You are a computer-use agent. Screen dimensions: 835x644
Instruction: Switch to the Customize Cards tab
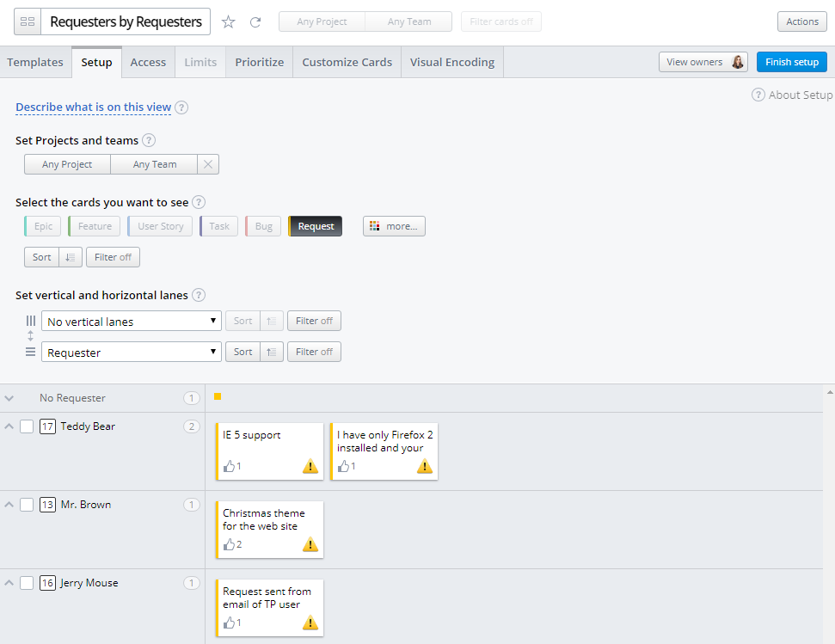point(346,61)
